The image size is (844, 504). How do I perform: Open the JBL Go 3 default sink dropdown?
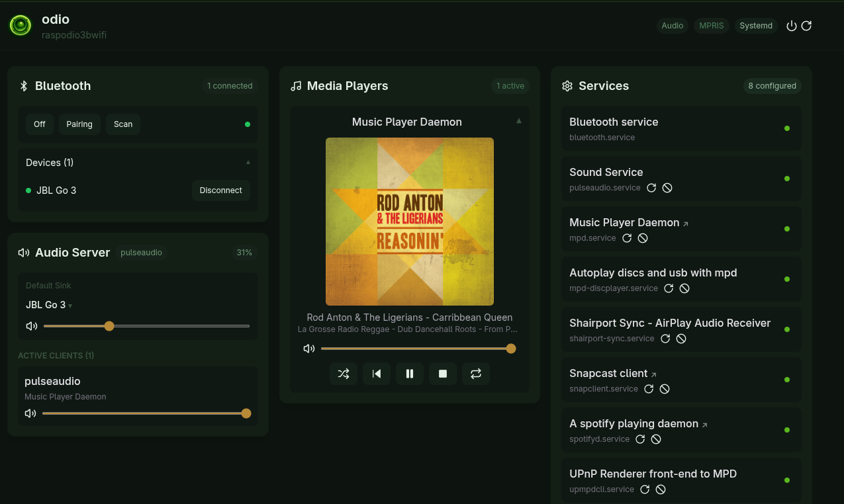pyautogui.click(x=49, y=305)
